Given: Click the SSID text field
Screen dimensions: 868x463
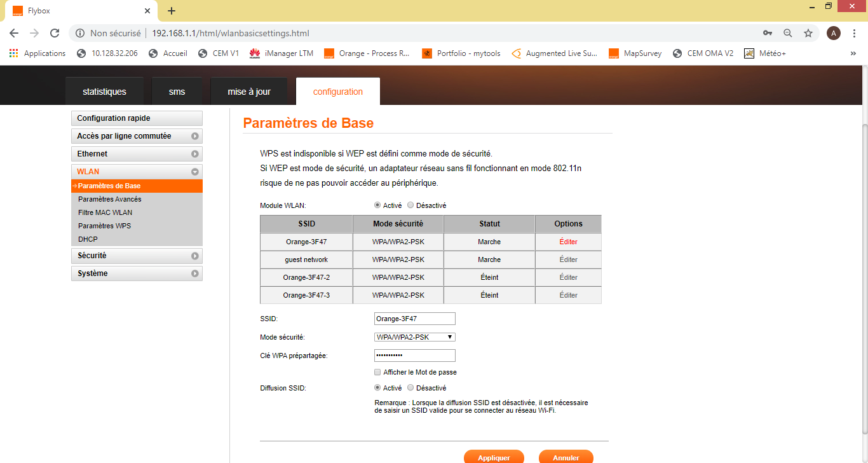Looking at the screenshot, I should coord(415,319).
